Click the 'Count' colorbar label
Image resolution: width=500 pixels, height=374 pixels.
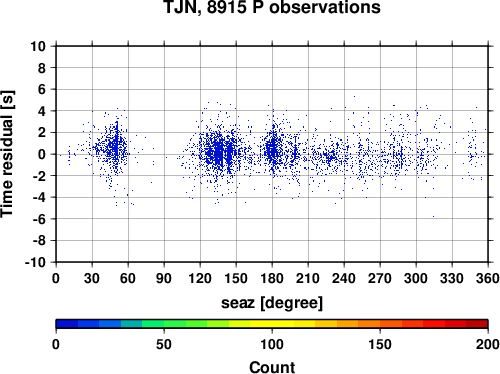(x=272, y=367)
